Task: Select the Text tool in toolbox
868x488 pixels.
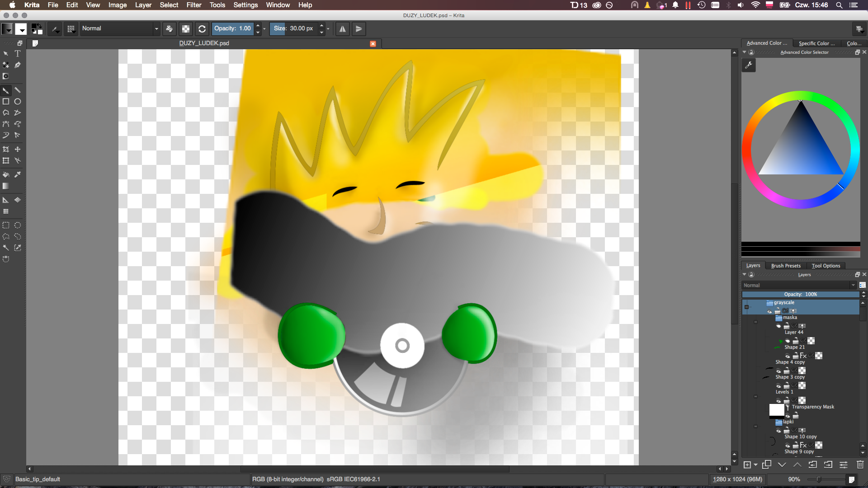Action: [18, 53]
